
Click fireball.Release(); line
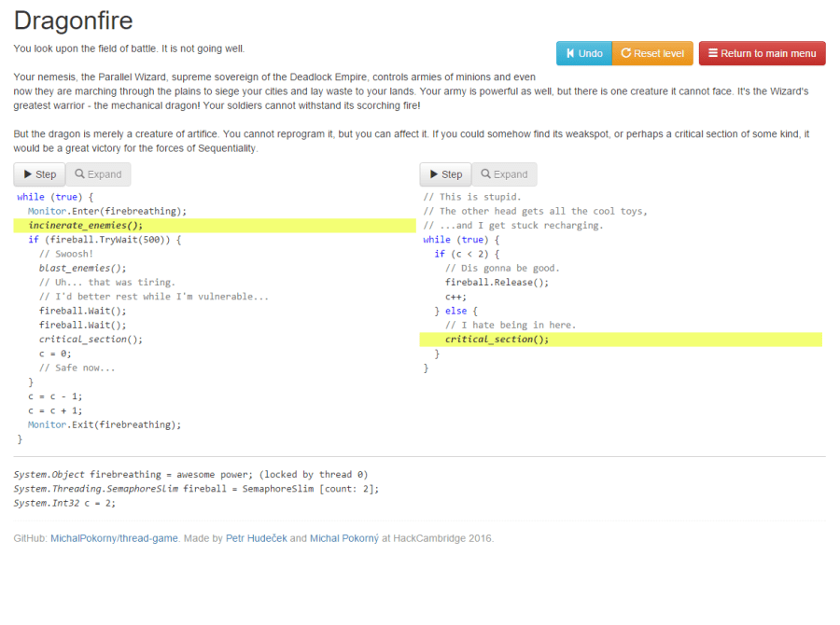pyautogui.click(x=497, y=283)
